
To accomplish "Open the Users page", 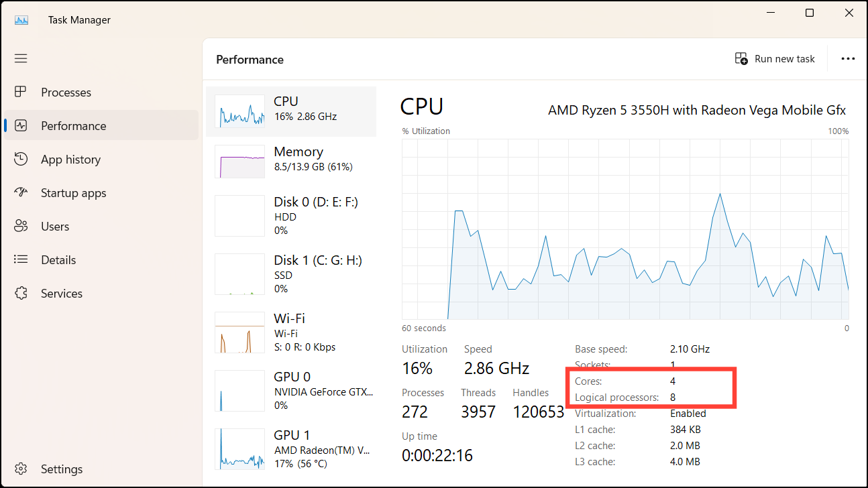I will pos(21,226).
